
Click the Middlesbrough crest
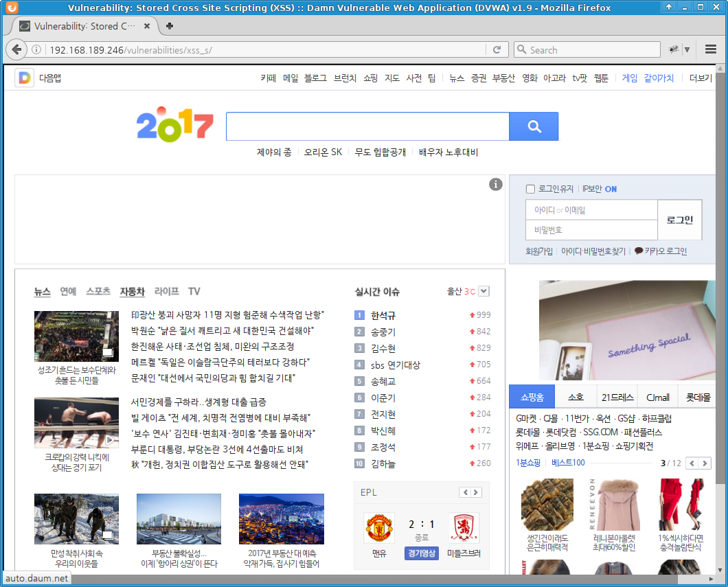pyautogui.click(x=464, y=528)
